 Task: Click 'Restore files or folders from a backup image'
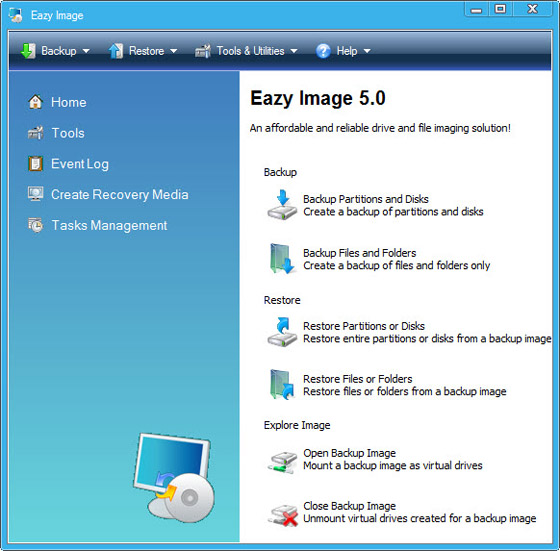coord(405,391)
